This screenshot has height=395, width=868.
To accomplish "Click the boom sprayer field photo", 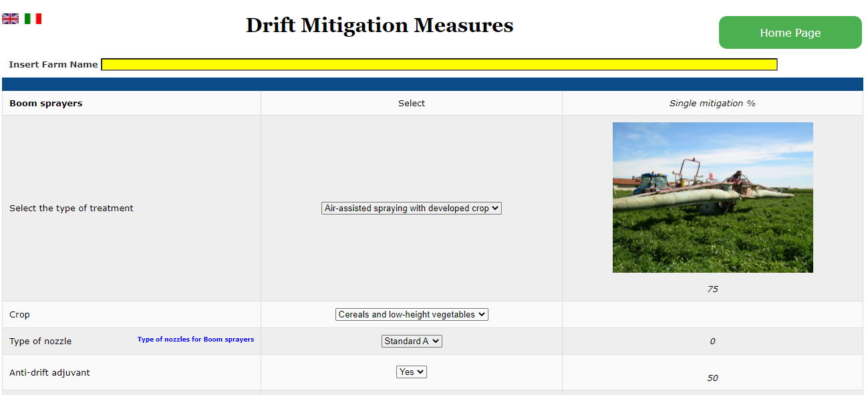I will tap(712, 197).
